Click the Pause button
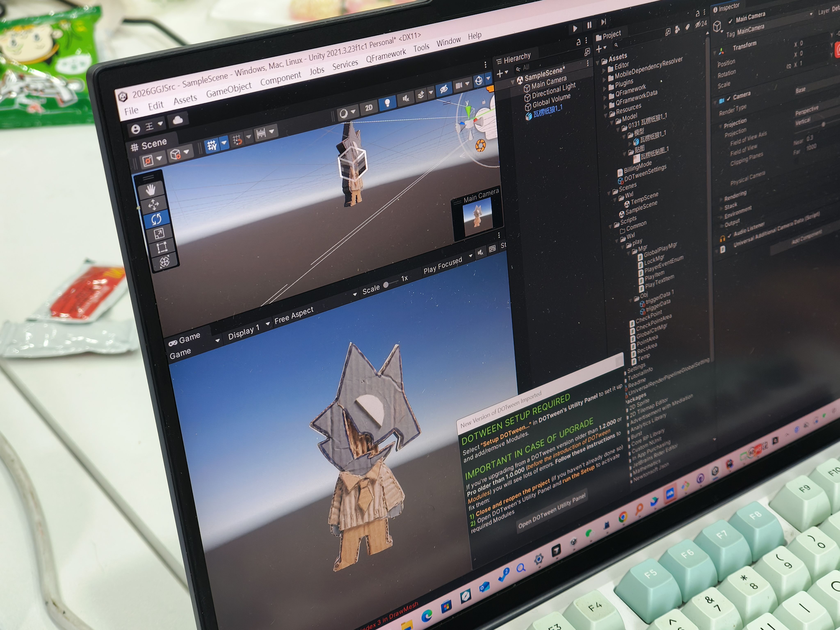The width and height of the screenshot is (840, 630). tap(589, 25)
